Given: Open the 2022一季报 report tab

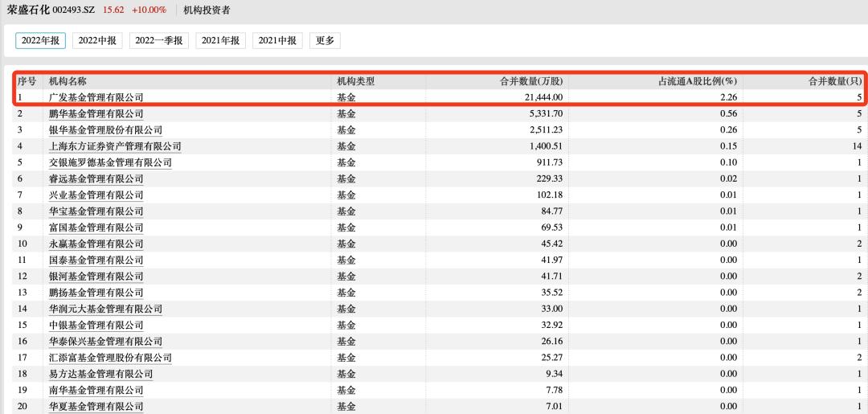Looking at the screenshot, I should pyautogui.click(x=159, y=41).
